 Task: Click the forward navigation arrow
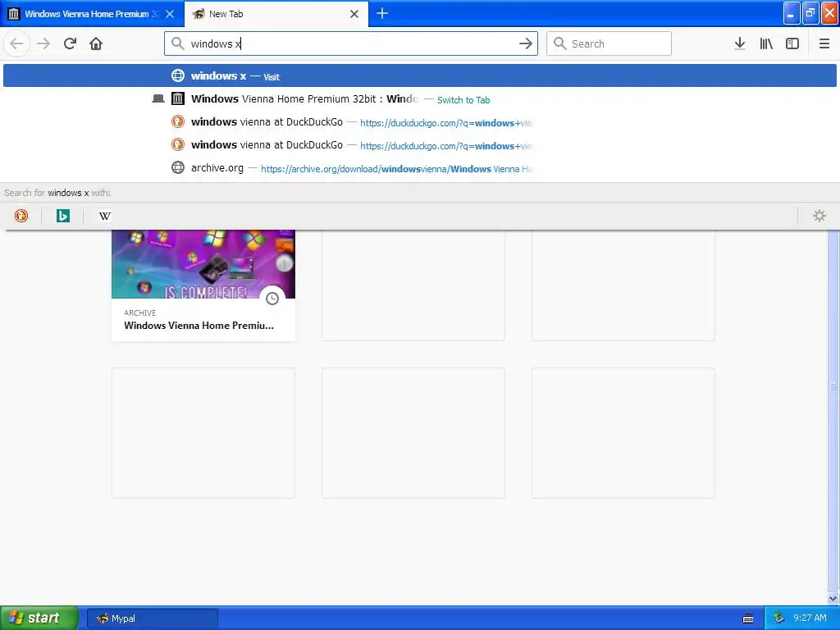click(43, 43)
